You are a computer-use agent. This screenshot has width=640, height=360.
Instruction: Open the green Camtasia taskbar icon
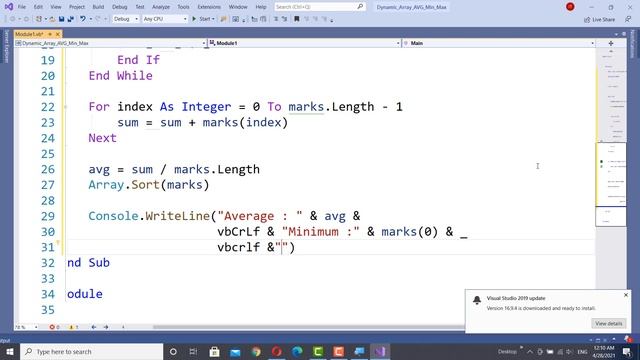click(318, 351)
